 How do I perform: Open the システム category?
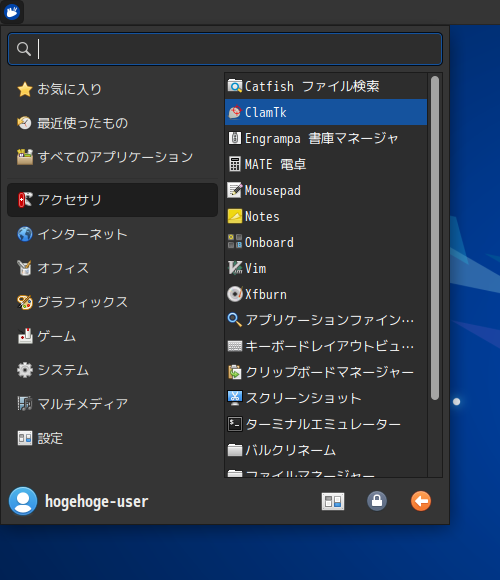click(112, 370)
